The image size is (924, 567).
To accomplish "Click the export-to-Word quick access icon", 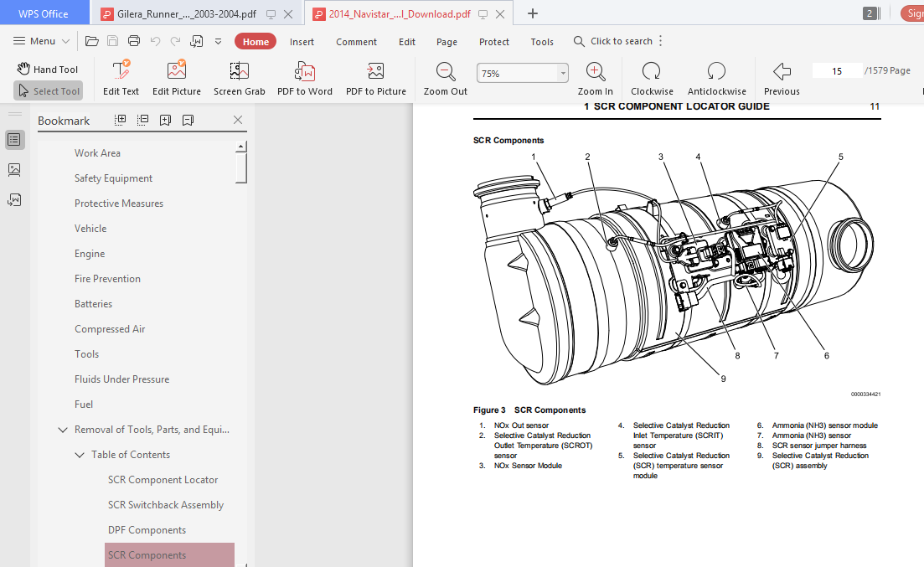I will click(197, 41).
